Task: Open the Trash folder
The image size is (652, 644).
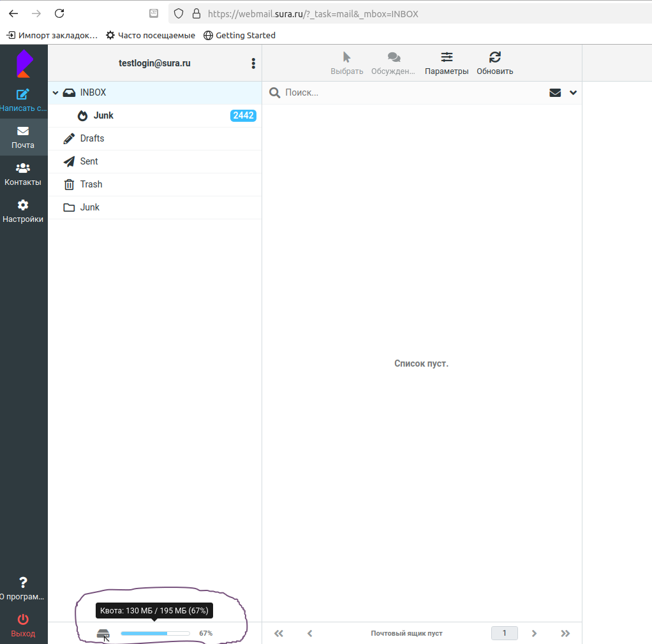Action: point(91,184)
